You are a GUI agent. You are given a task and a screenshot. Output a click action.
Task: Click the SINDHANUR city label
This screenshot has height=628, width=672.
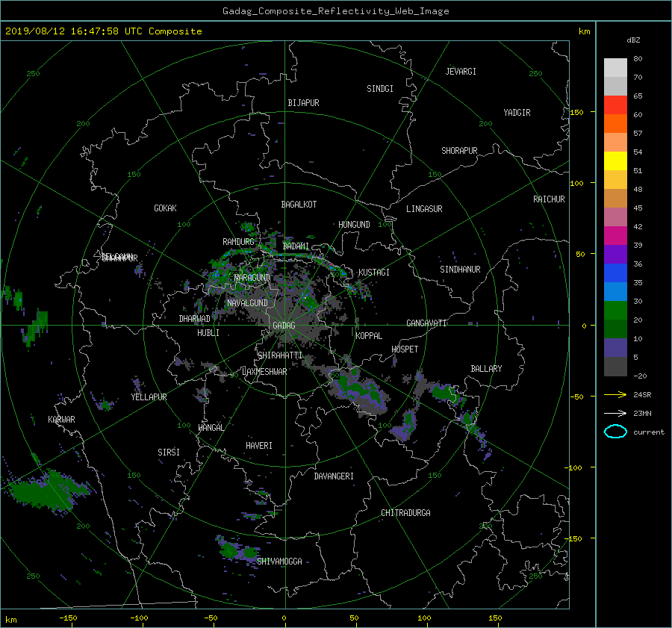(460, 270)
